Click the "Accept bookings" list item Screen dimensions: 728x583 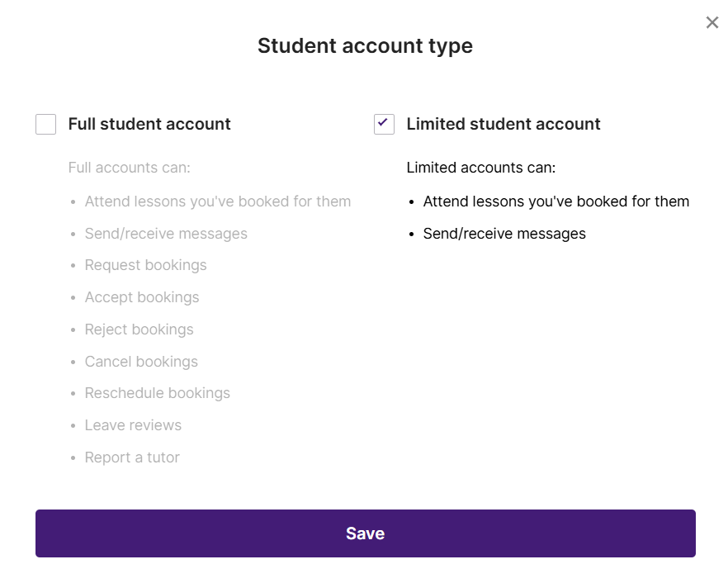pyautogui.click(x=142, y=297)
